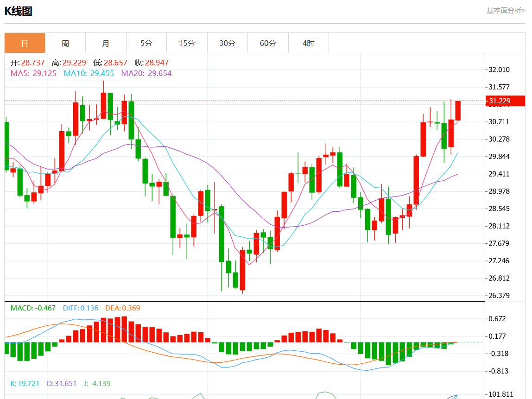Click the 26.812 price axis label

pyautogui.click(x=499, y=278)
